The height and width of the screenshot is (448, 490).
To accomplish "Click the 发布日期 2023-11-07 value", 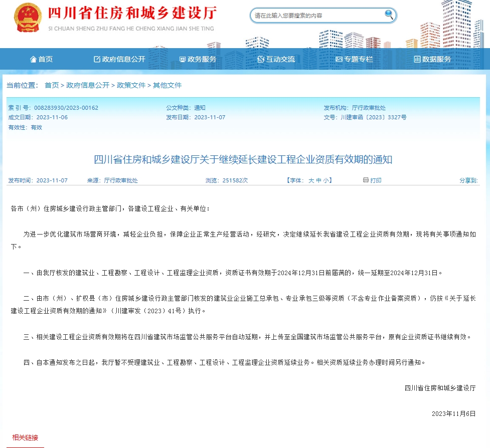I will pyautogui.click(x=210, y=117).
